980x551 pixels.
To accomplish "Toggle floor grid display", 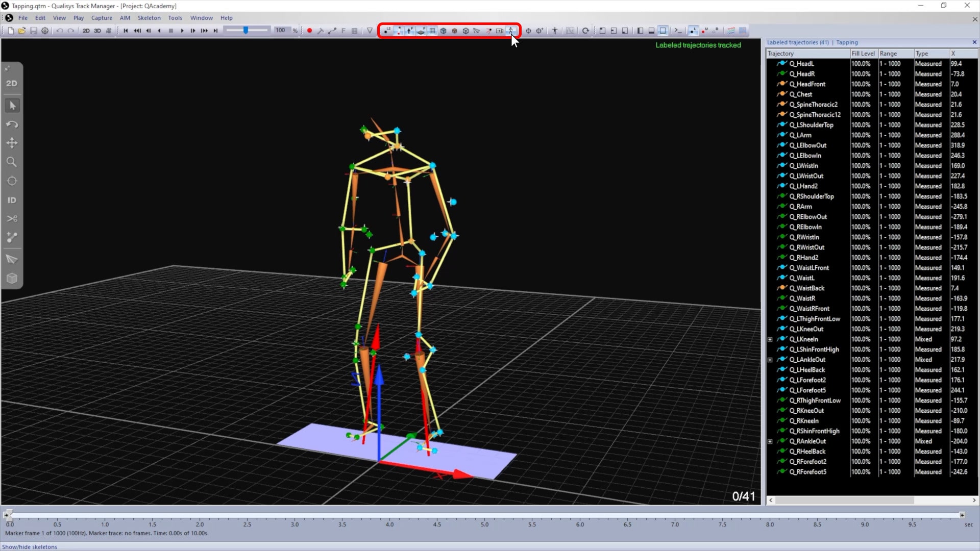I will (x=432, y=31).
